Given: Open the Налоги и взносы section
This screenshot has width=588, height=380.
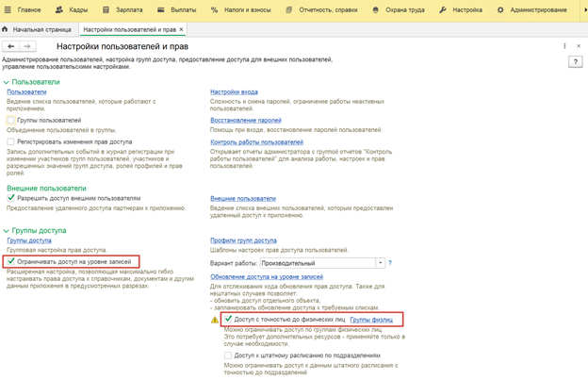Looking at the screenshot, I should point(240,9).
